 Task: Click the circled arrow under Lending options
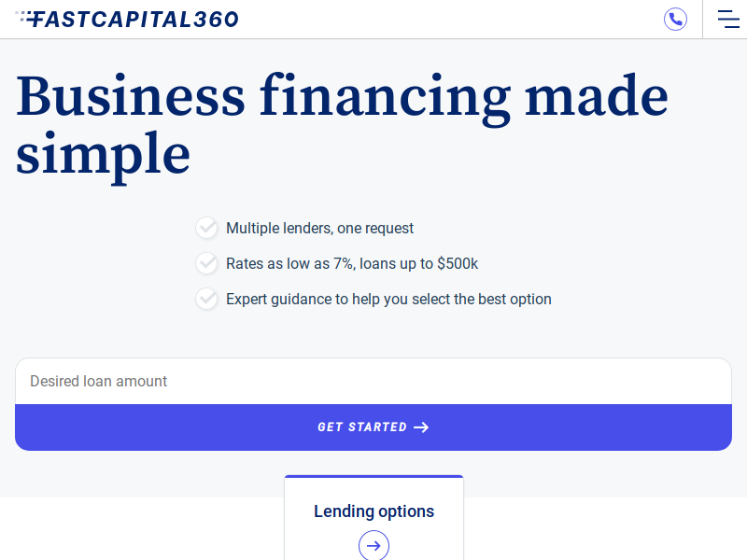pos(373,545)
